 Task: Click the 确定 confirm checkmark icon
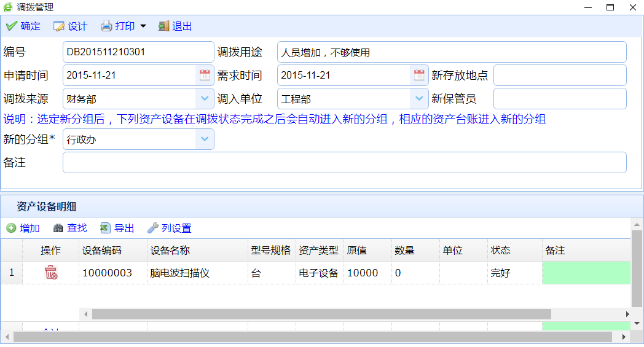pyautogui.click(x=11, y=26)
